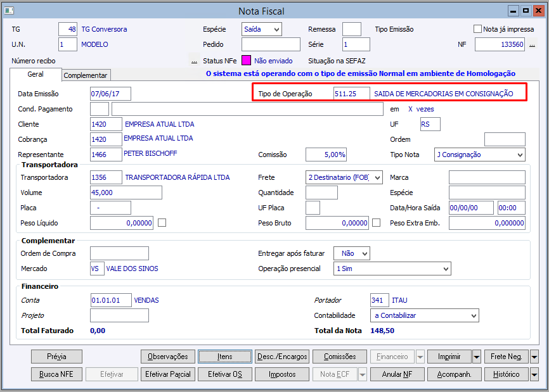Open the Histórico dropdown arrow
The height and width of the screenshot is (392, 549).
click(534, 374)
